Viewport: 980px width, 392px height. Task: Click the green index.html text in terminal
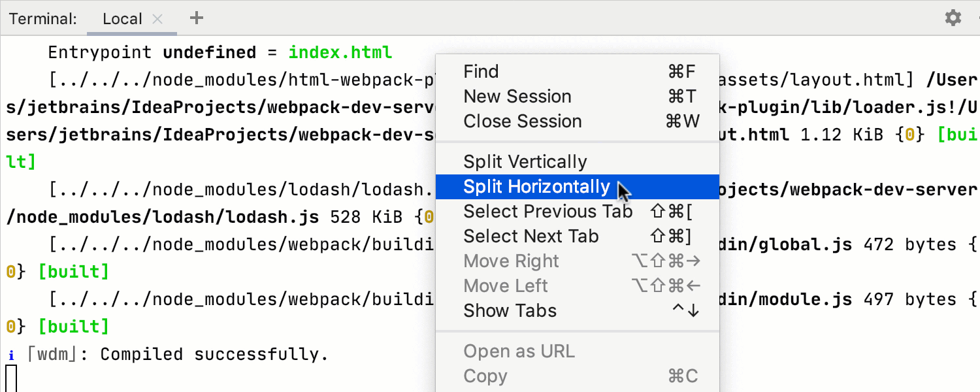coord(340,52)
